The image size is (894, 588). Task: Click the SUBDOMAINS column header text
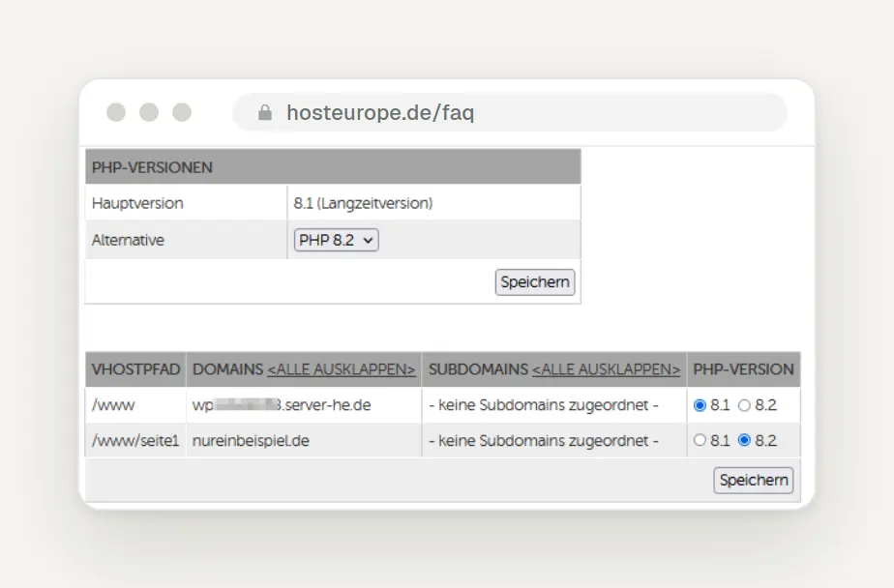(x=478, y=369)
